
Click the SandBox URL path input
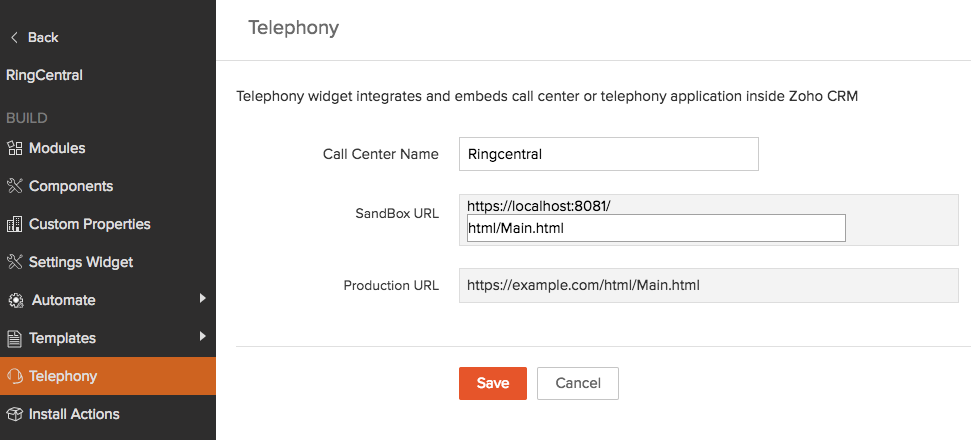[x=656, y=228]
